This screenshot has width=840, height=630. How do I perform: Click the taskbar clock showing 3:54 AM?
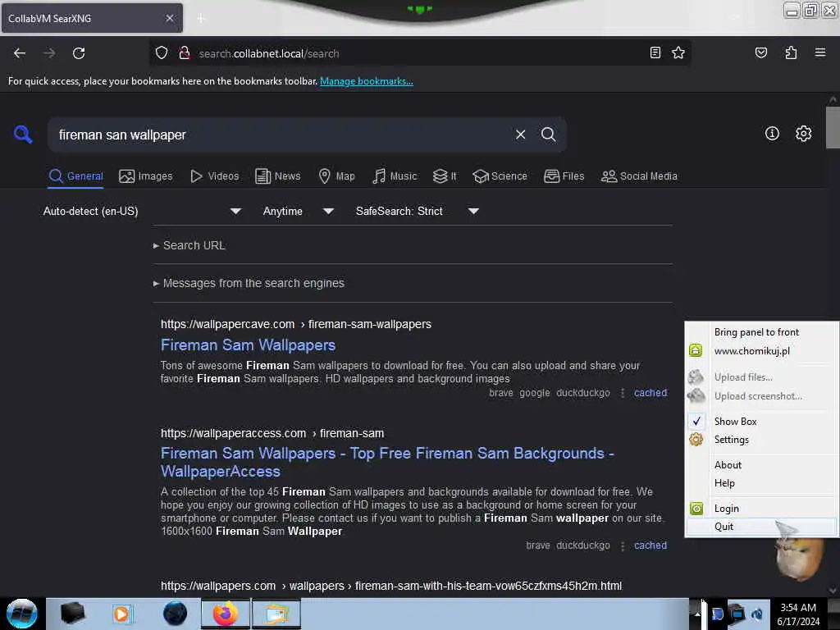798,614
